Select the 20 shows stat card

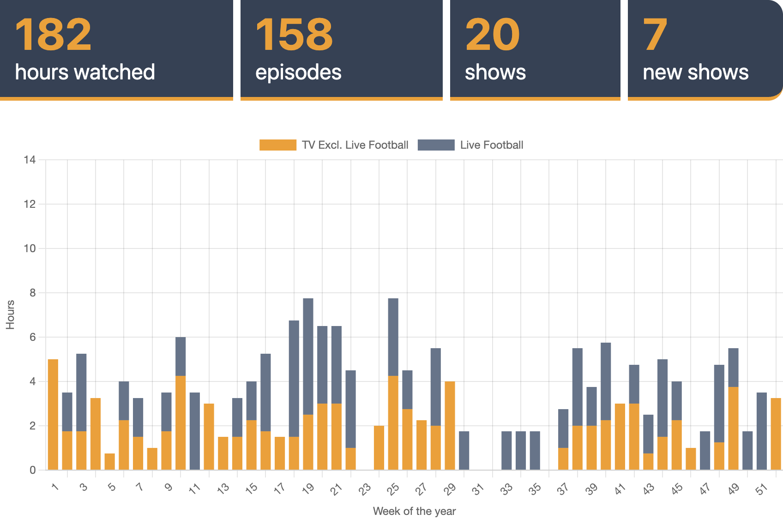(535, 49)
